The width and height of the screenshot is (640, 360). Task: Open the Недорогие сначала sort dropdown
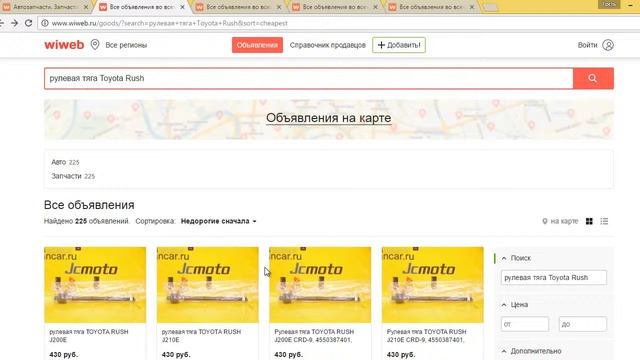[218, 221]
